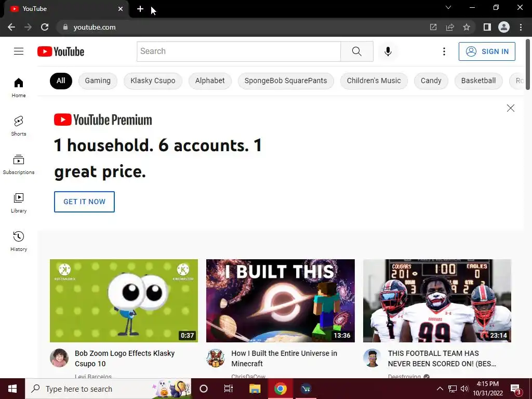Open the YouTube hamburger guide menu
Screen dimensions: 532x399
pyautogui.click(x=19, y=51)
